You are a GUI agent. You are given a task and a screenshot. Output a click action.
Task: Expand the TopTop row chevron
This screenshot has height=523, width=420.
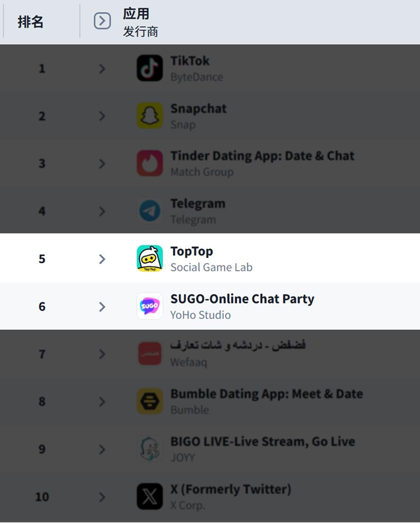[102, 259]
